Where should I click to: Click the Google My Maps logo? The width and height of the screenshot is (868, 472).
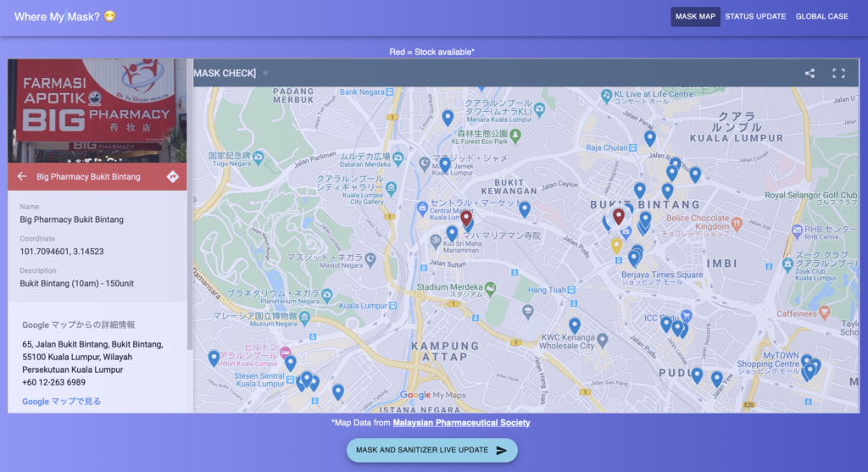[x=433, y=395]
